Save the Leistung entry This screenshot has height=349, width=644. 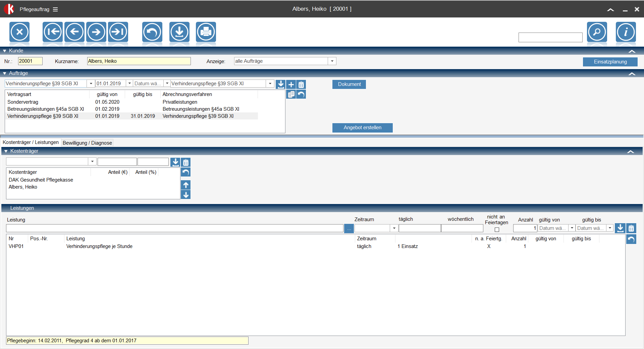[621, 228]
